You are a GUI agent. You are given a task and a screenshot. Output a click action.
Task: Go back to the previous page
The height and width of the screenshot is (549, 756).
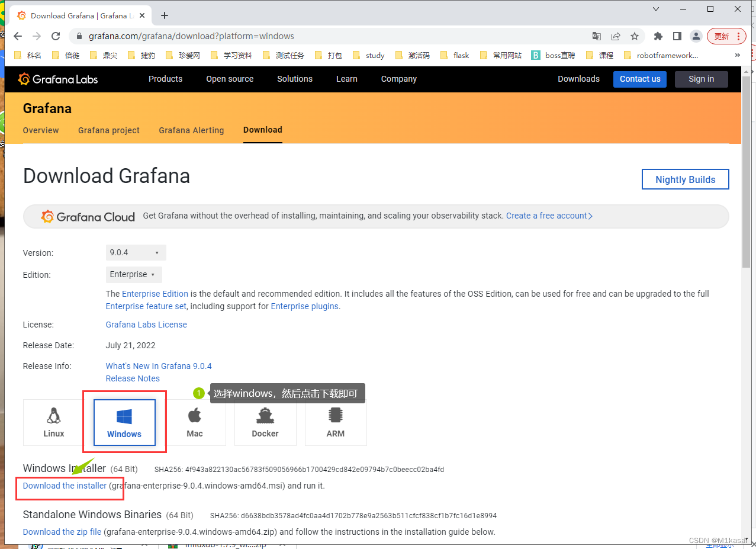click(x=18, y=36)
